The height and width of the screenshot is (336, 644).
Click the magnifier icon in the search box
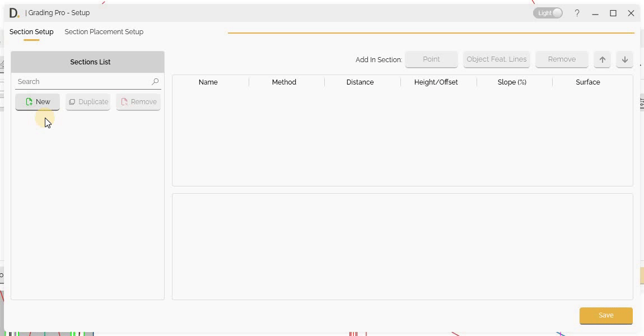point(155,82)
